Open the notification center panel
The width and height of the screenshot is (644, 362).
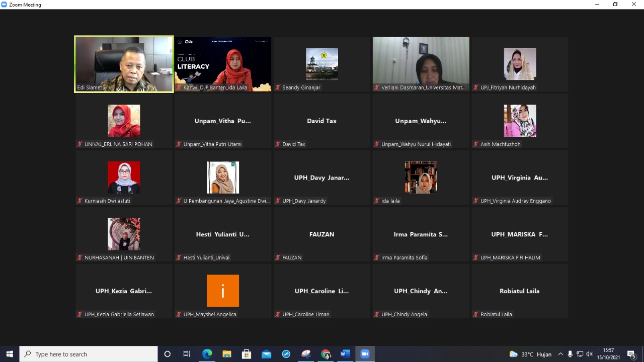point(631,354)
